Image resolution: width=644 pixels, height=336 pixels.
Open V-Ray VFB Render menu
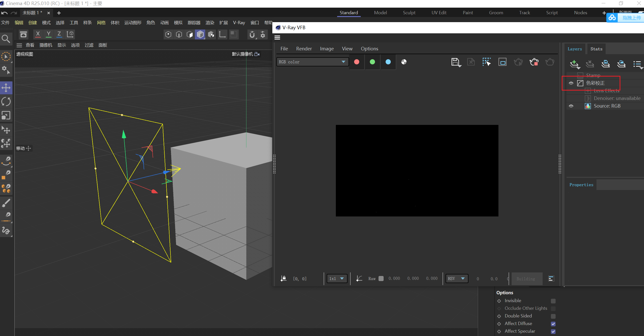(x=305, y=48)
